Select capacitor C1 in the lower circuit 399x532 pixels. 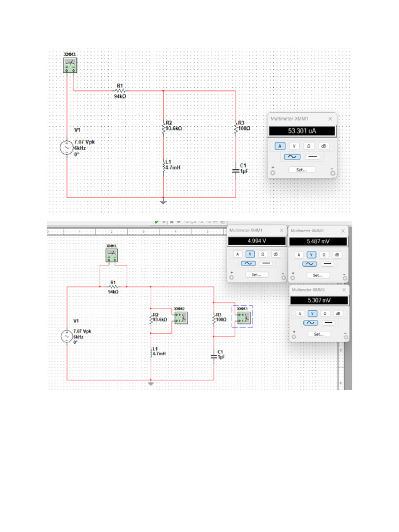click(x=214, y=356)
